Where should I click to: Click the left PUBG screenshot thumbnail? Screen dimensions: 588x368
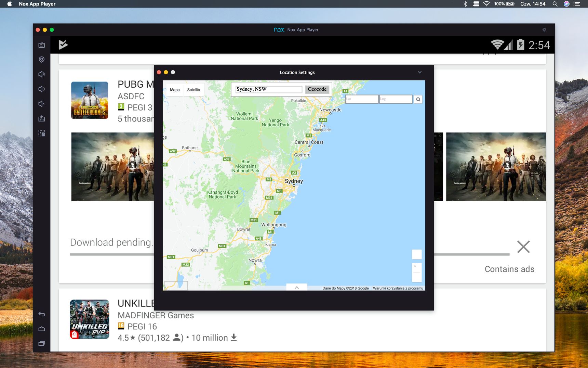coord(112,167)
